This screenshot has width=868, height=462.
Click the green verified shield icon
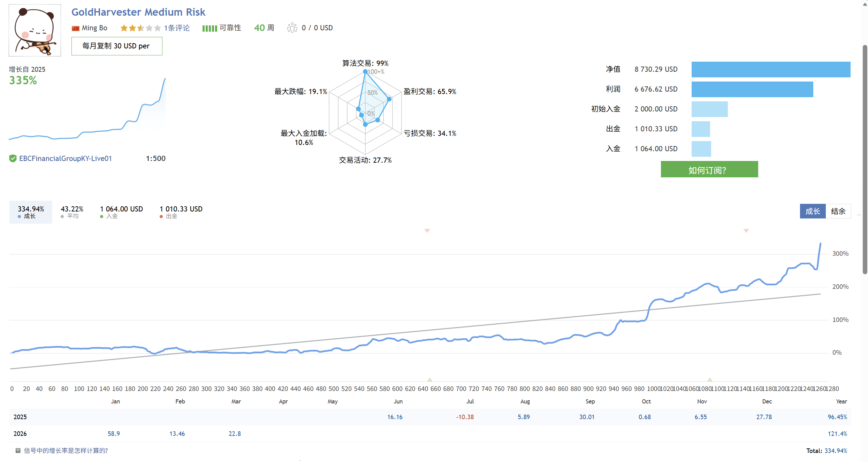coord(13,159)
